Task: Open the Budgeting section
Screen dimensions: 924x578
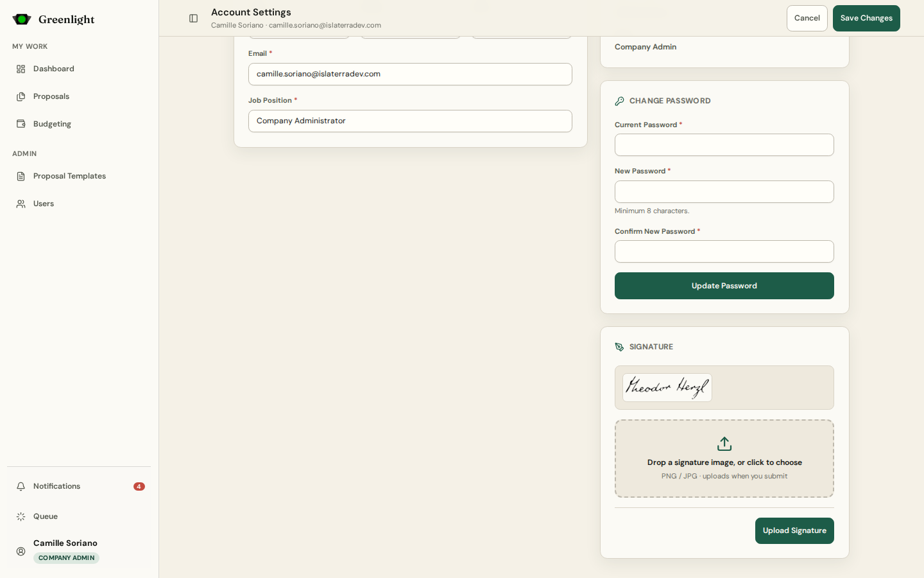Action: pyautogui.click(x=79, y=124)
